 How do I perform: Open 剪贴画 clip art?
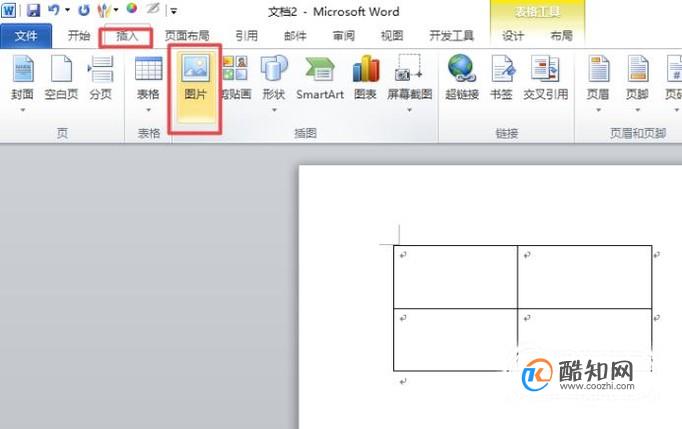[x=236, y=78]
